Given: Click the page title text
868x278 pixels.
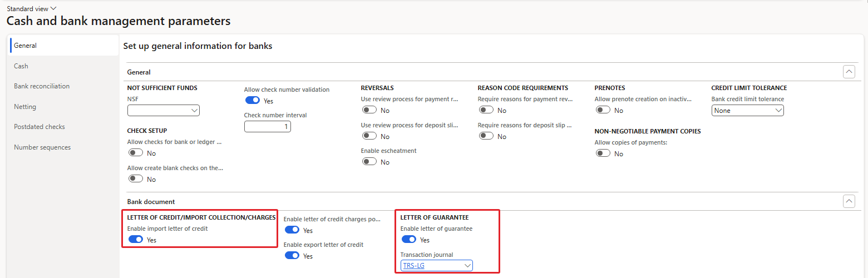Looking at the screenshot, I should point(119,21).
